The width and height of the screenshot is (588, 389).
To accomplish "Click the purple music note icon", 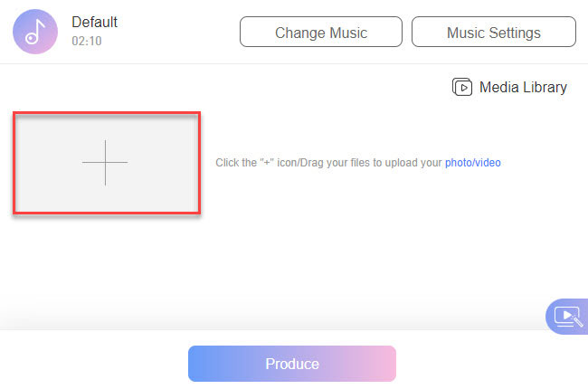I will [x=35, y=33].
